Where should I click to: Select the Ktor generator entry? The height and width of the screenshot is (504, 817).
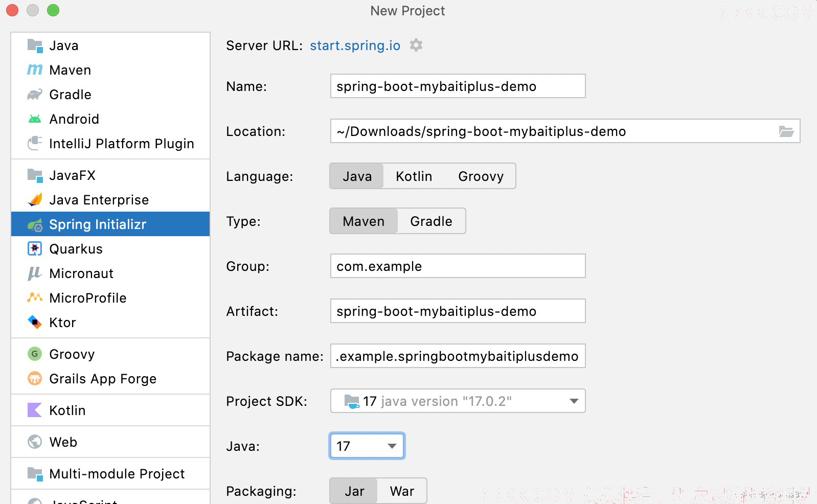coord(110,323)
